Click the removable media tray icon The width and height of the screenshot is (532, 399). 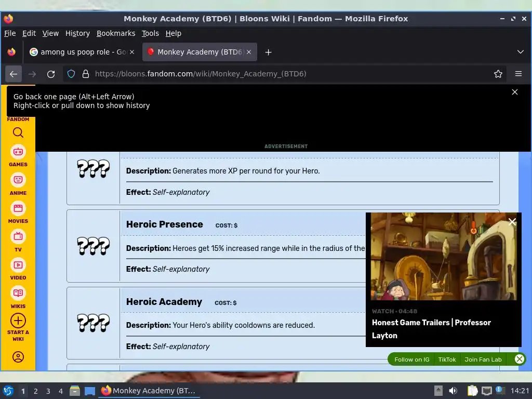tap(438, 391)
